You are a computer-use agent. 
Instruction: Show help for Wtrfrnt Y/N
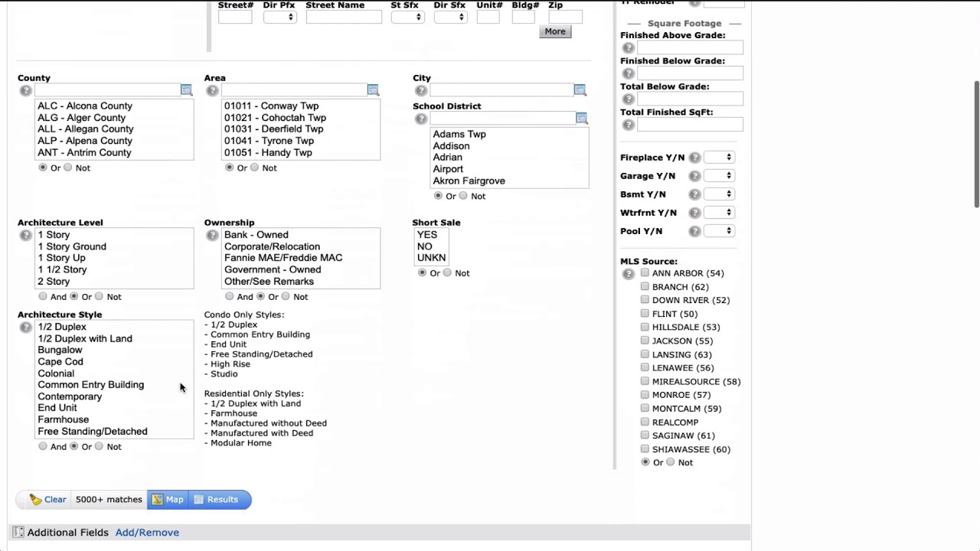click(694, 213)
